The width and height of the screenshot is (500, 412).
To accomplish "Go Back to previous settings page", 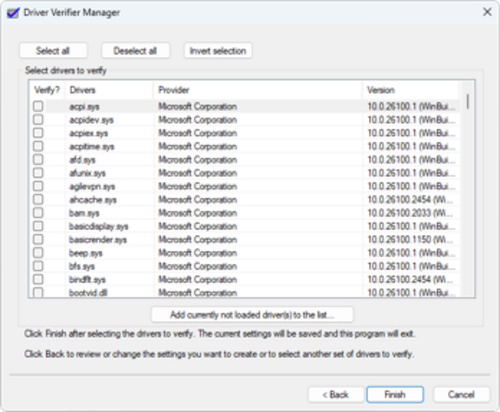I will [x=336, y=395].
